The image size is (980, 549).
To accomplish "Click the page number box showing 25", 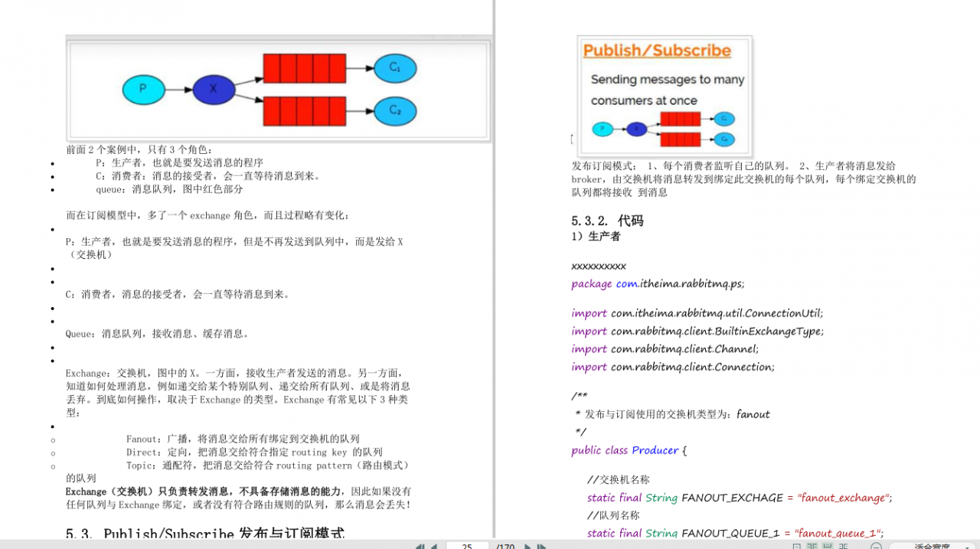I will click(467, 544).
